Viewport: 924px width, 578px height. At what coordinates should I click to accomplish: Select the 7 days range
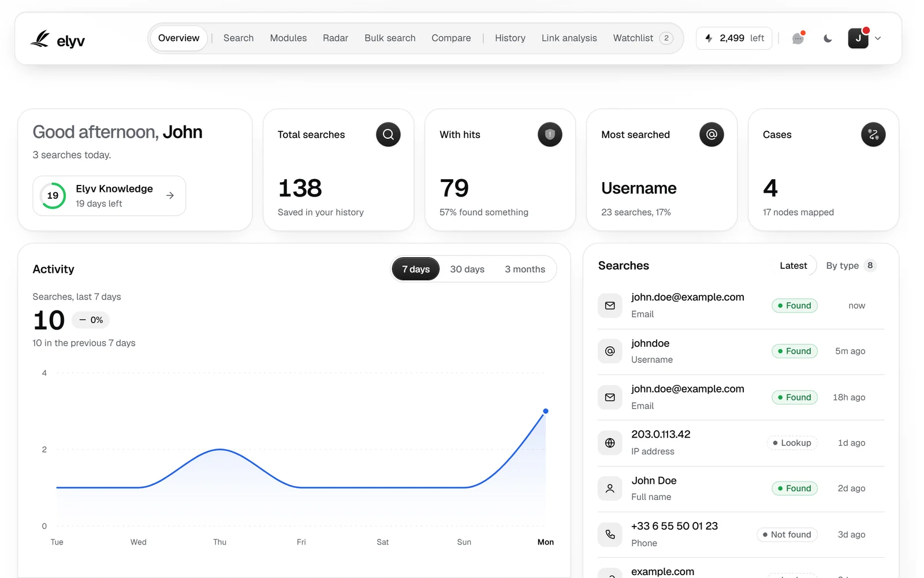tap(416, 269)
